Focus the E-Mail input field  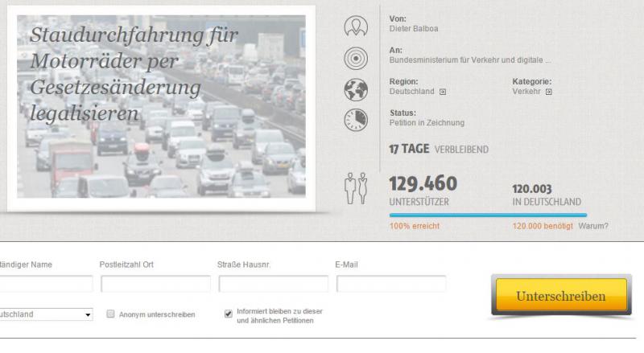(x=391, y=284)
